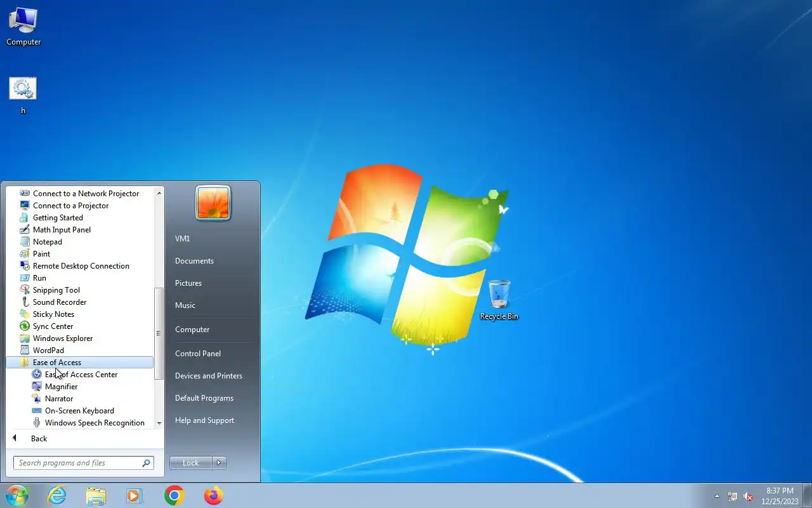Image resolution: width=812 pixels, height=508 pixels.
Task: Open Sync Center
Action: click(80, 326)
